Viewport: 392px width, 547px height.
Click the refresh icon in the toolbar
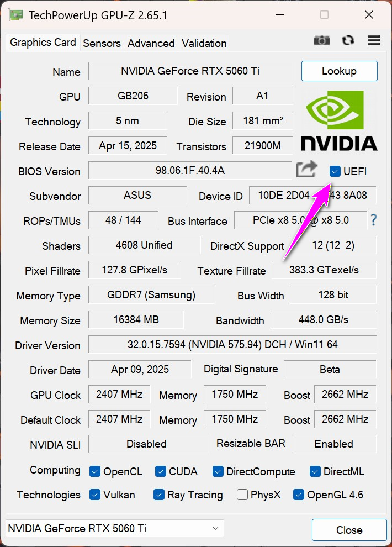(x=348, y=40)
